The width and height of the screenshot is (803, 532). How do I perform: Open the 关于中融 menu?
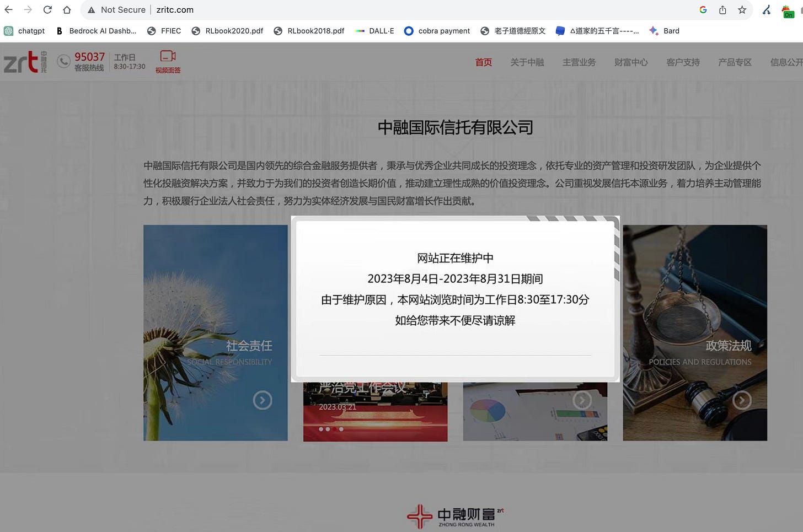[x=527, y=62]
